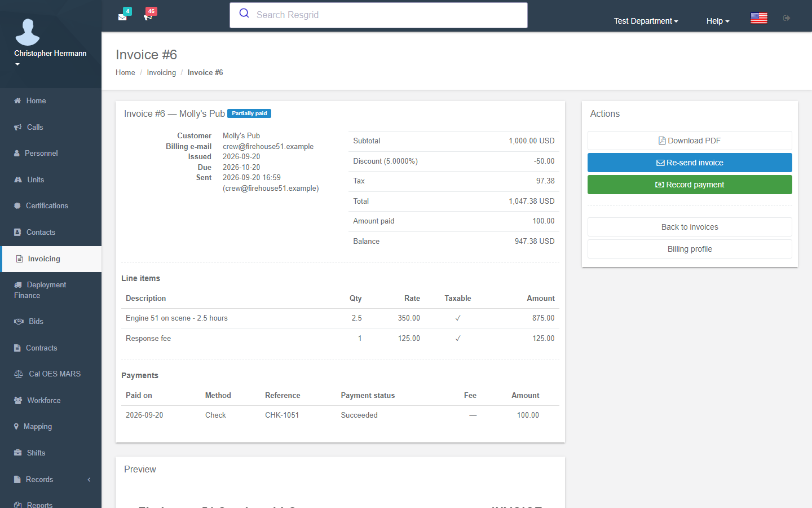Click the Rate column header
The width and height of the screenshot is (812, 508).
[x=412, y=299]
